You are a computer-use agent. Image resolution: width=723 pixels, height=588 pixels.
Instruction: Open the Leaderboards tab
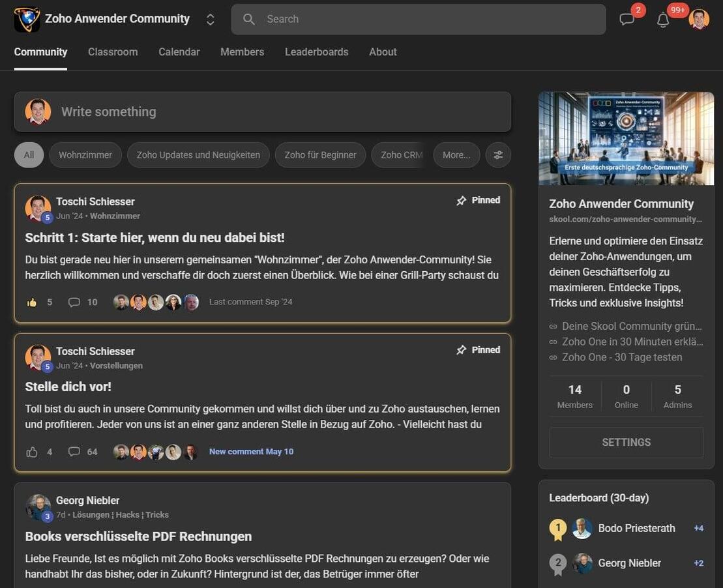pos(316,52)
